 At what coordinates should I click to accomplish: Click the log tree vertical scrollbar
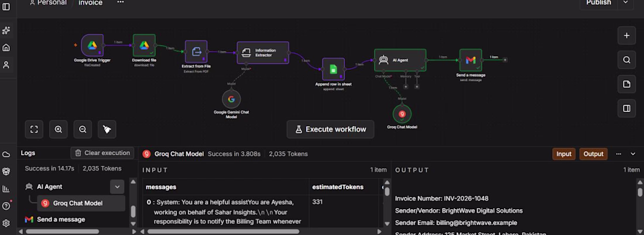[133, 211]
